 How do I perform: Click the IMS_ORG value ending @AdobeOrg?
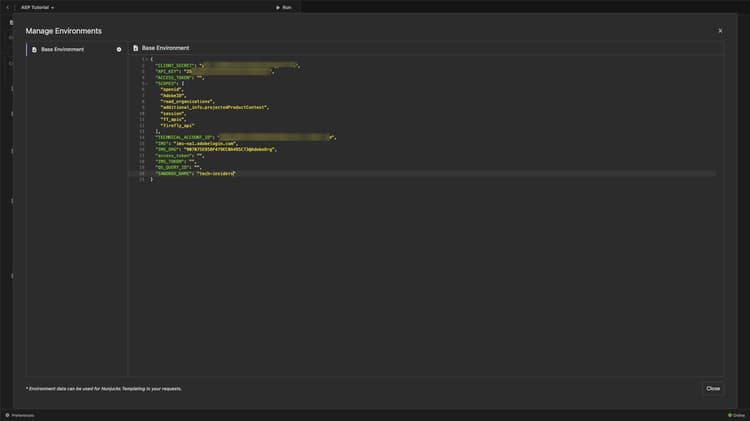[x=230, y=149]
